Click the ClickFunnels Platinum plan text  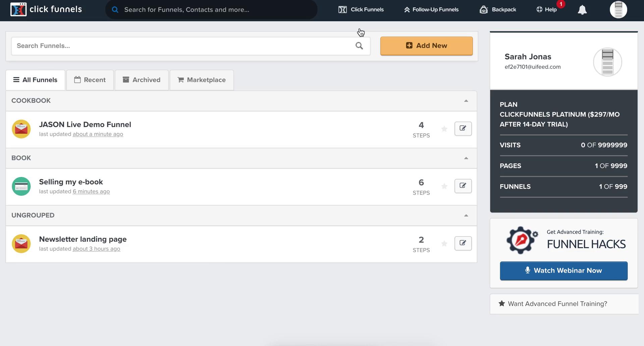[x=559, y=119]
